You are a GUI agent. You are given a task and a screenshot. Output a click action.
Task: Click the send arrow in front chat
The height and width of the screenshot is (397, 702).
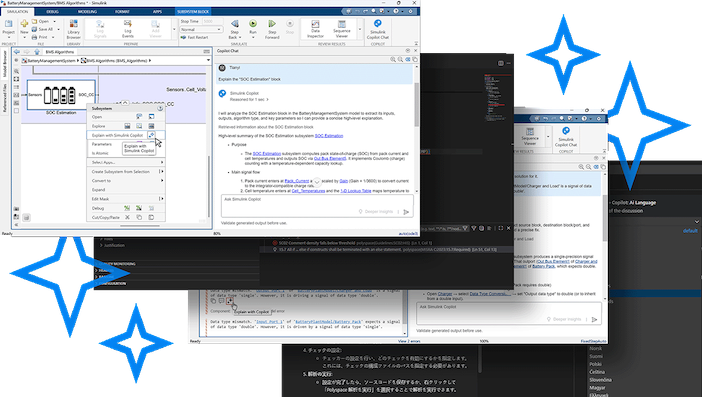click(x=406, y=212)
